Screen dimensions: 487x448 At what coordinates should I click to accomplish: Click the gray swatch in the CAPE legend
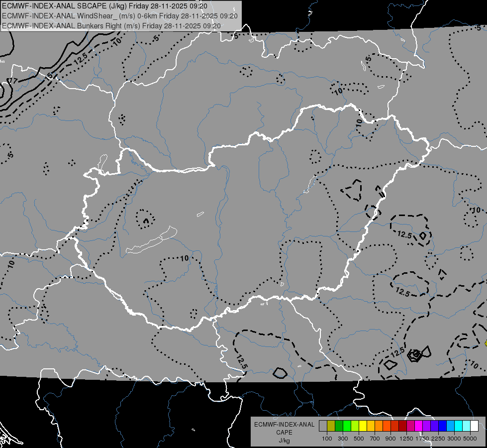pos(323,426)
